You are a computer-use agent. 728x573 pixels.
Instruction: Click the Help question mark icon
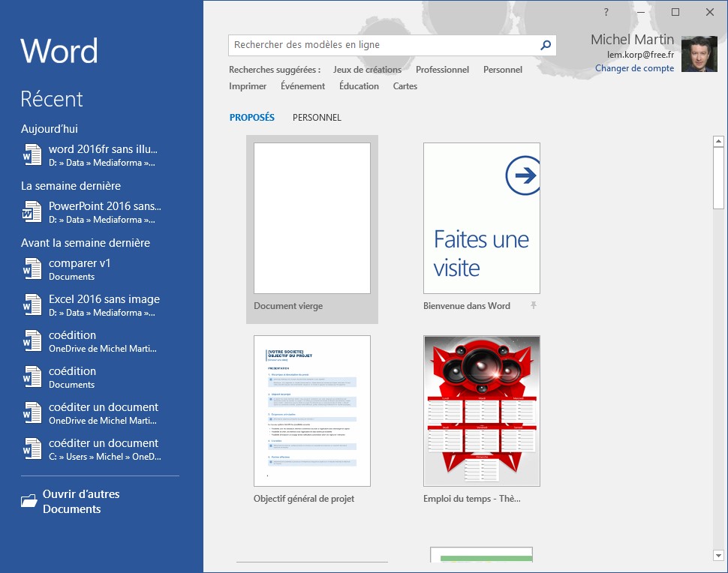(x=606, y=12)
